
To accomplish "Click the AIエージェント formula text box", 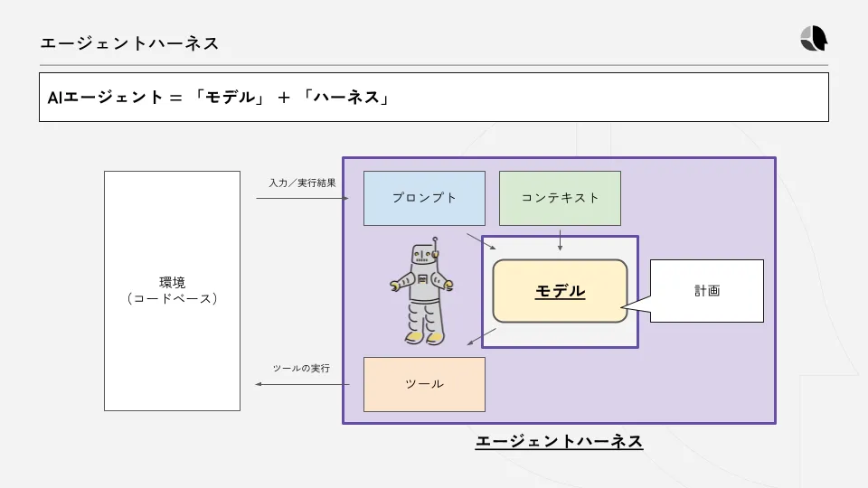I will [433, 98].
